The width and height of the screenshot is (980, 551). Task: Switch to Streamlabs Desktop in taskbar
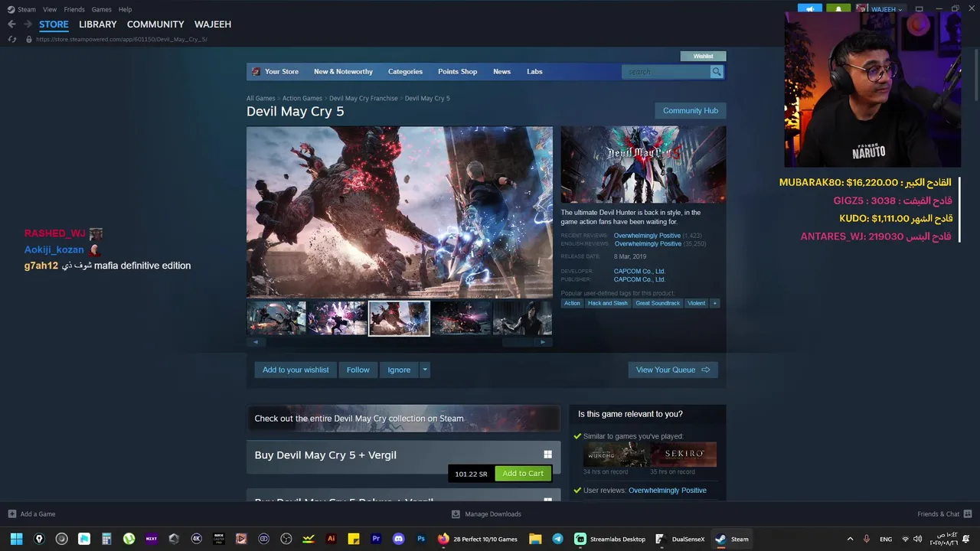[611, 539]
